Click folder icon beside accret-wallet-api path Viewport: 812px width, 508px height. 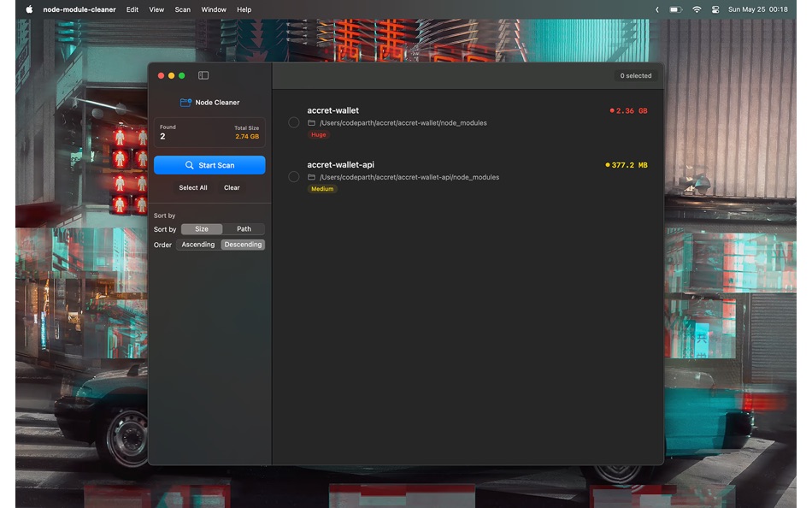point(311,177)
